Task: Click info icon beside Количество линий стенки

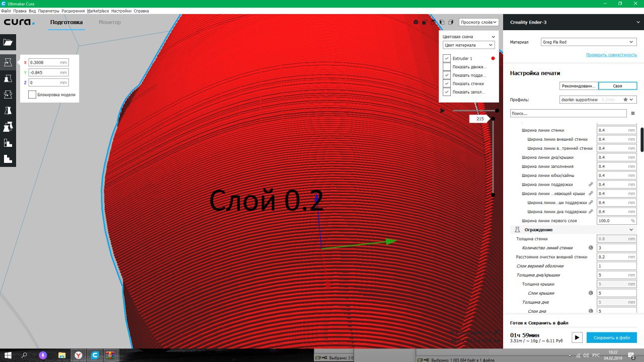Action: pyautogui.click(x=591, y=248)
